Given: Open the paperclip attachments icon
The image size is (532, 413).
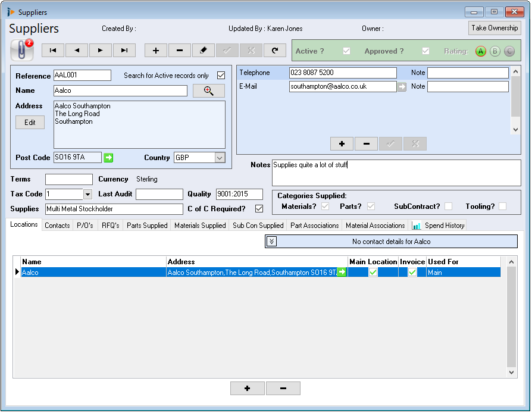Looking at the screenshot, I should [22, 50].
